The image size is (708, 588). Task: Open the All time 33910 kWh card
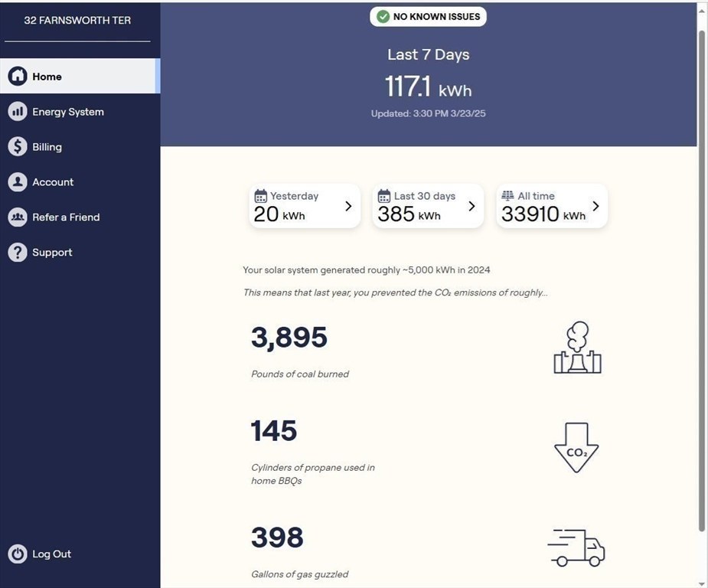pyautogui.click(x=552, y=205)
